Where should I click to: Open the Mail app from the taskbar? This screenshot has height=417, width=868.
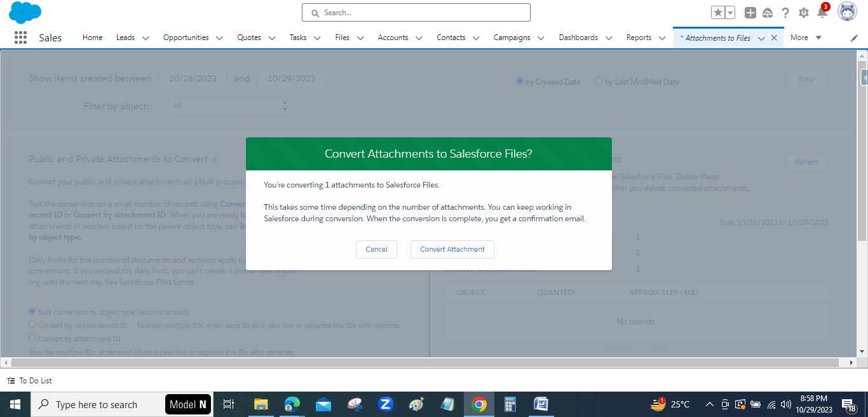323,404
